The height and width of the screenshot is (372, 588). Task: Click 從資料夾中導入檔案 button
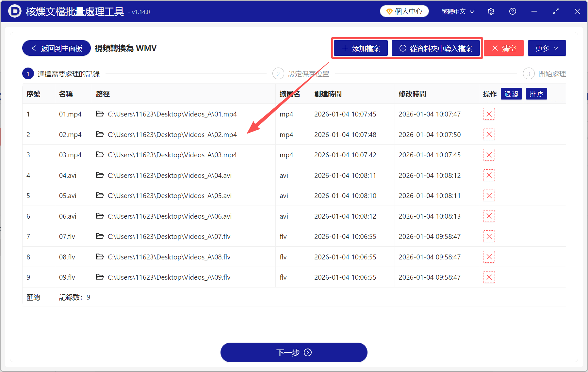click(436, 48)
